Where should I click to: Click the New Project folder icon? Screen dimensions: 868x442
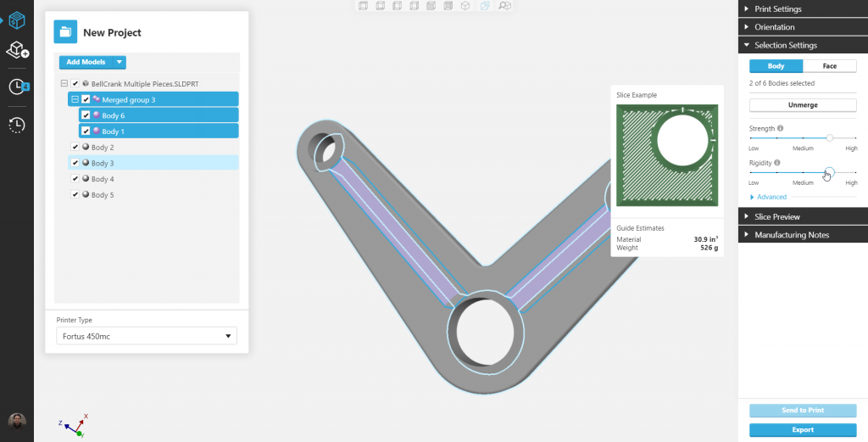pos(65,31)
